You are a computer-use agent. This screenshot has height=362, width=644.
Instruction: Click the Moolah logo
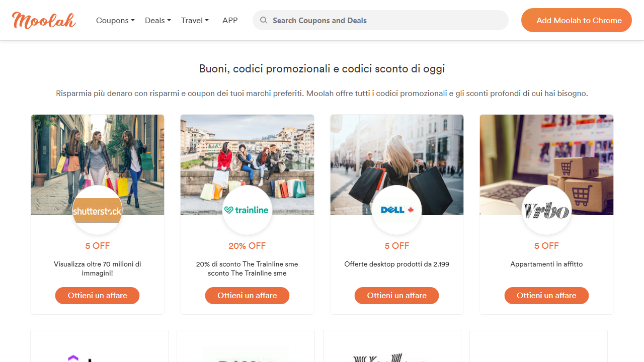[44, 20]
